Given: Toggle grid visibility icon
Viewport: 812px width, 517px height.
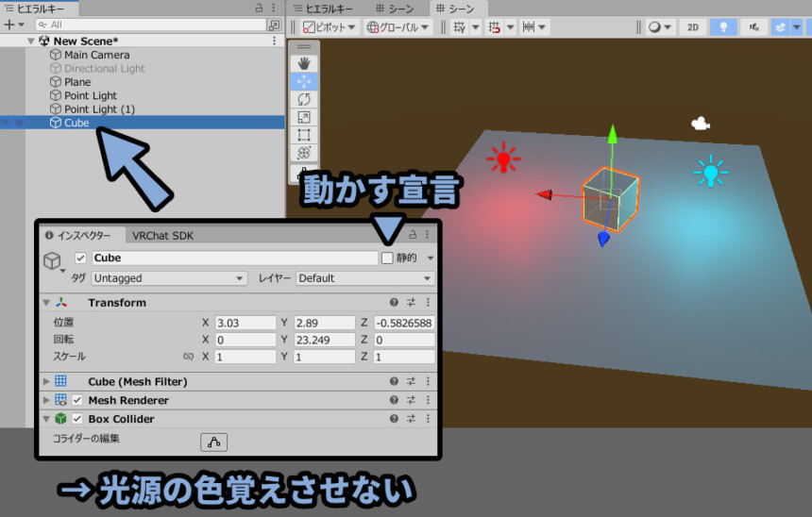Looking at the screenshot, I should pos(459,27).
